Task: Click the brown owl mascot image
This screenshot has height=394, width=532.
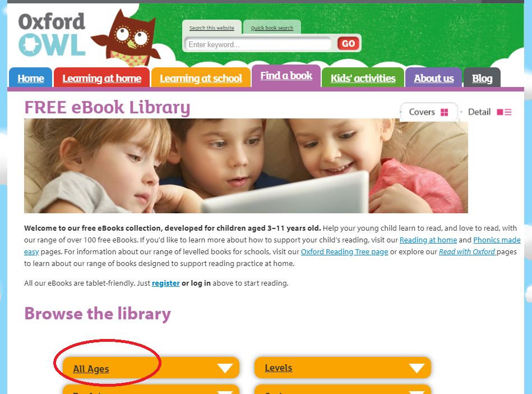Action: click(x=126, y=38)
